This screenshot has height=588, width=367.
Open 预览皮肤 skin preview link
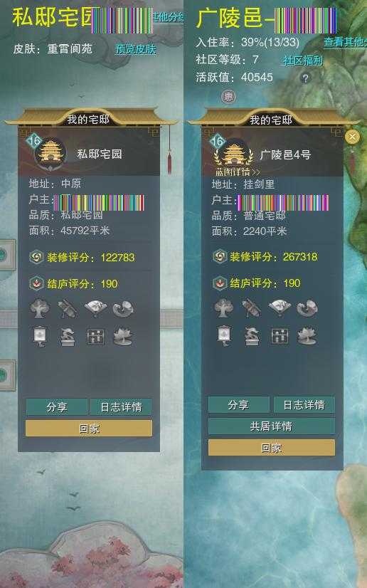coord(136,49)
